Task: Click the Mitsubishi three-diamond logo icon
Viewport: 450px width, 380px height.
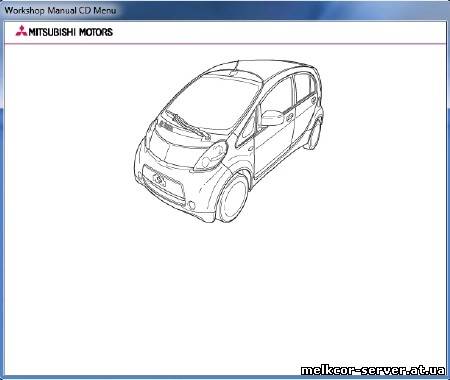Action: (x=21, y=31)
